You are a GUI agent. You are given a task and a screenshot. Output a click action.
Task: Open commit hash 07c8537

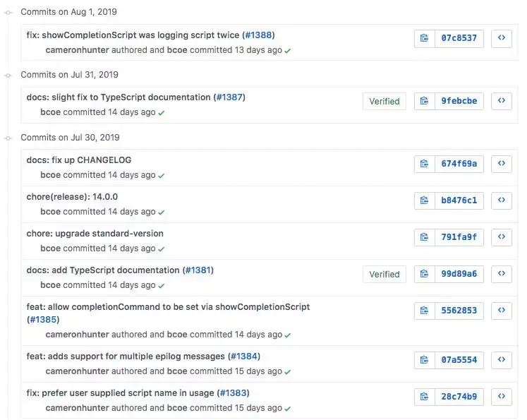[459, 38]
